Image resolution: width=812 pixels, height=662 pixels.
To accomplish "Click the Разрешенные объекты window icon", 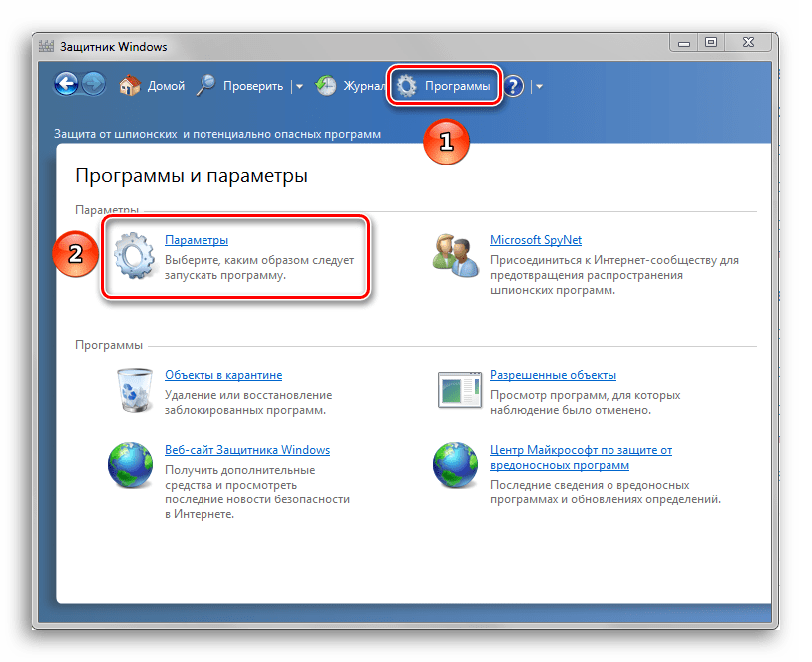I will coord(459,390).
